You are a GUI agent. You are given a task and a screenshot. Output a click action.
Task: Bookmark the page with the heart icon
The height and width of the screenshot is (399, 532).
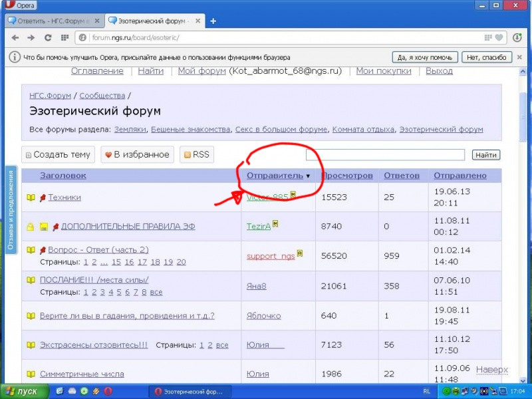[499, 37]
